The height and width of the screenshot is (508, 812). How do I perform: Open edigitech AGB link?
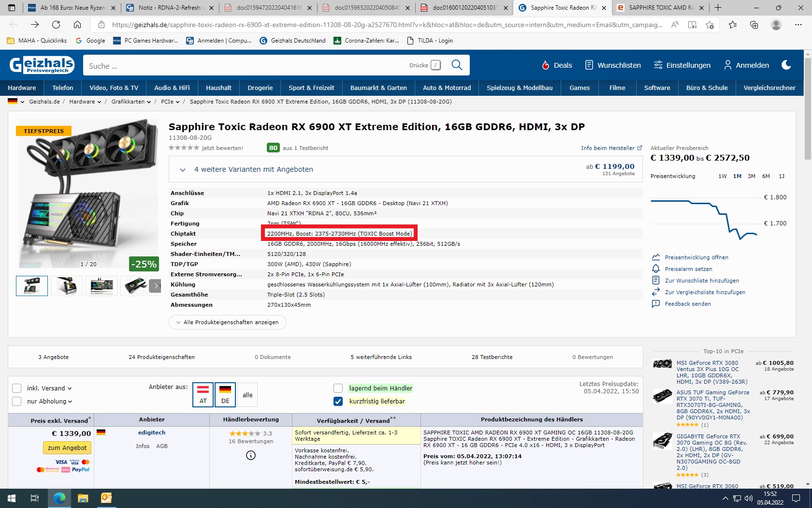pos(162,446)
